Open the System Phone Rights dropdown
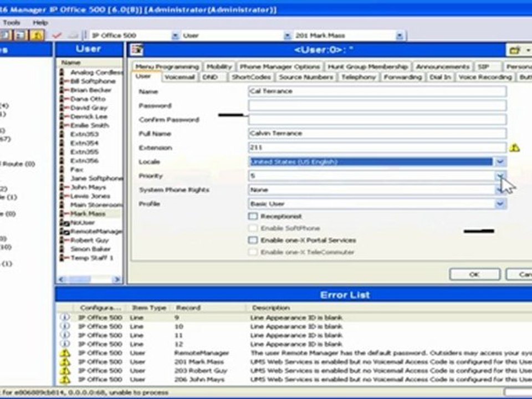The height and width of the screenshot is (399, 532). [x=500, y=190]
